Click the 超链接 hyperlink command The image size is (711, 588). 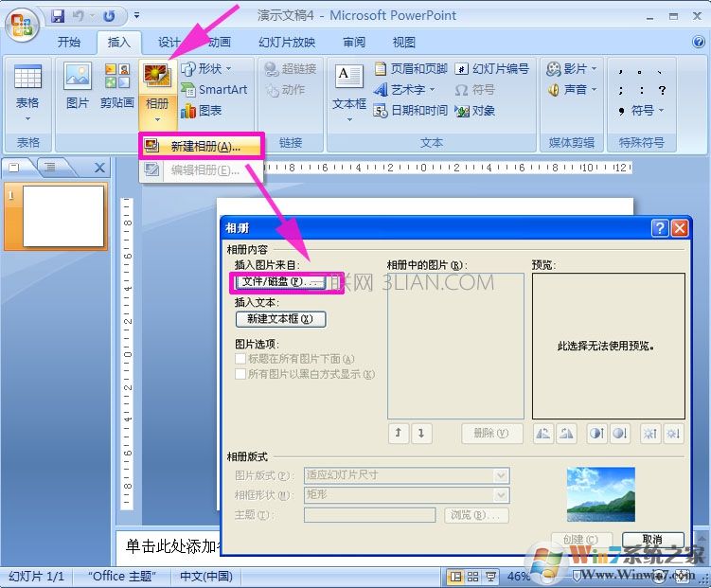pos(291,69)
